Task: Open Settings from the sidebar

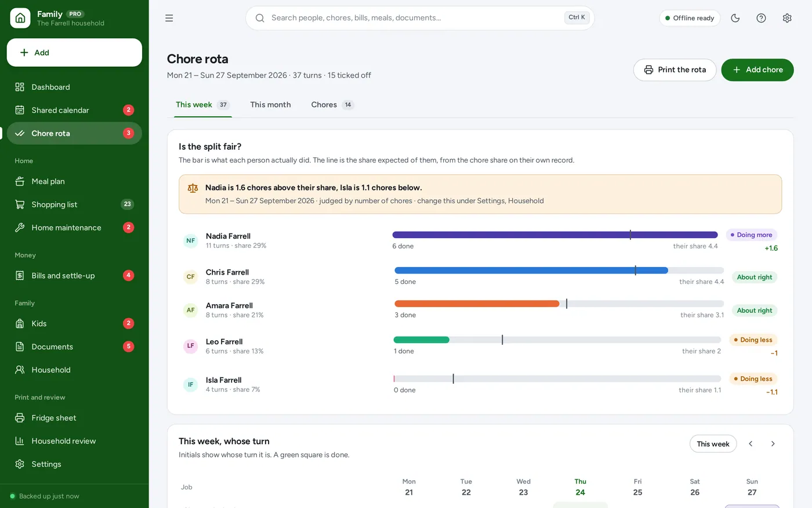Action: (x=74, y=464)
